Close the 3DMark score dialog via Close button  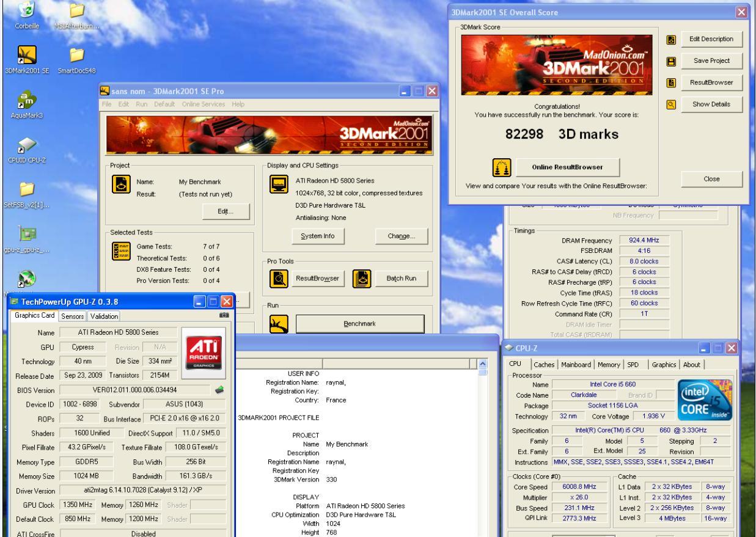[x=711, y=178]
